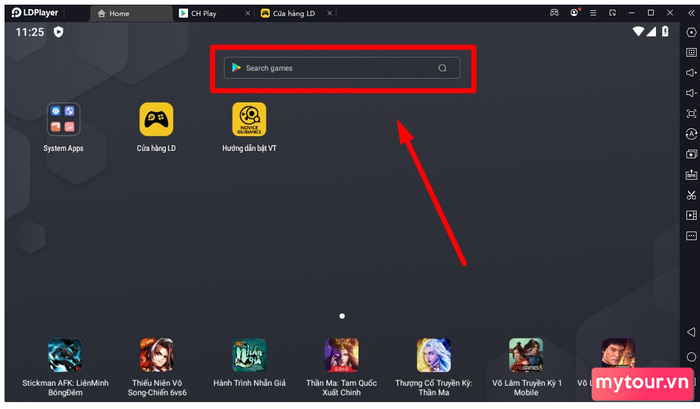Click the mobile signal strength icon
Viewport: 700px width, 409px height.
coord(651,31)
